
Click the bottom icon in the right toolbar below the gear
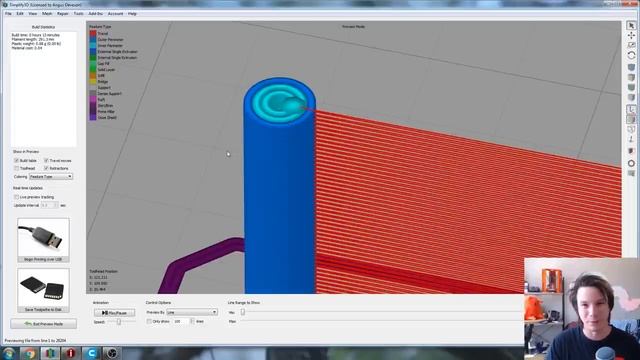point(631,173)
